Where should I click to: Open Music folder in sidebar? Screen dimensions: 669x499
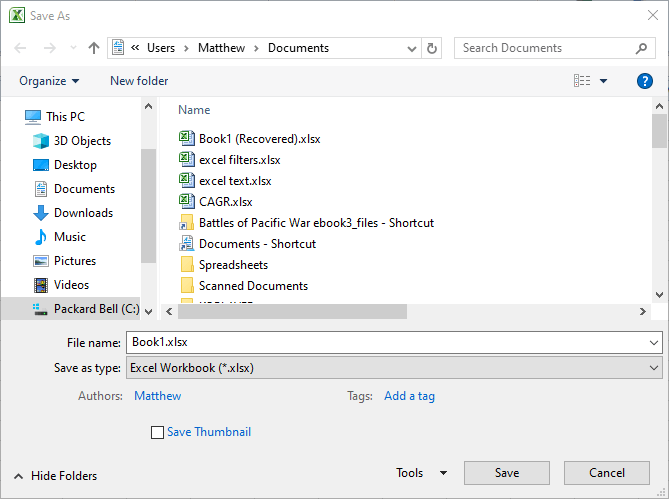point(59,237)
